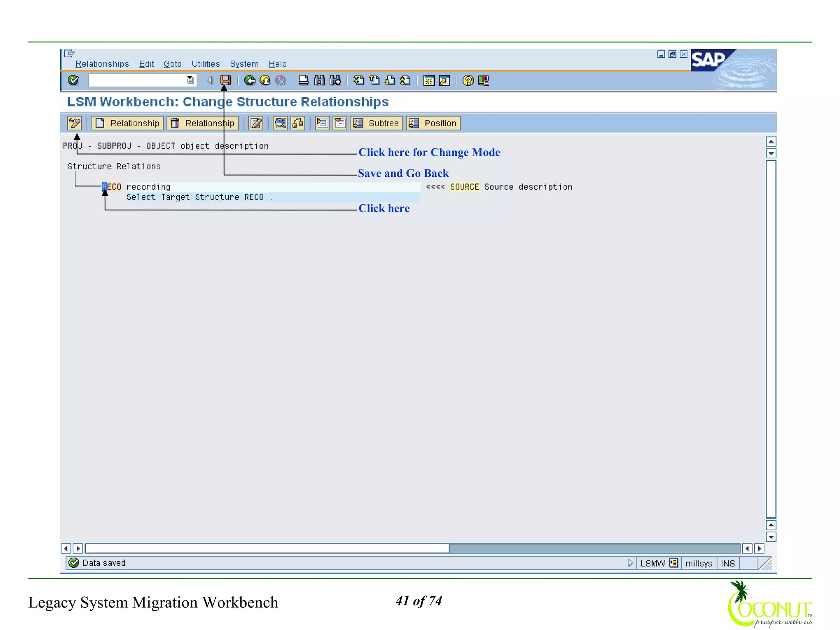
Task: Click the yellow Help question mark icon
Action: tap(468, 80)
